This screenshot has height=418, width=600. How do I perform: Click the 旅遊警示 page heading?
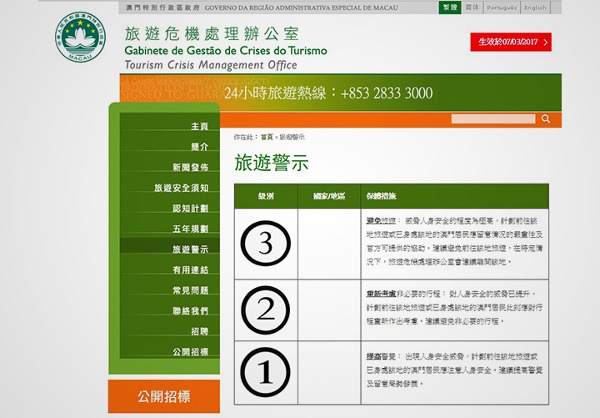272,163
